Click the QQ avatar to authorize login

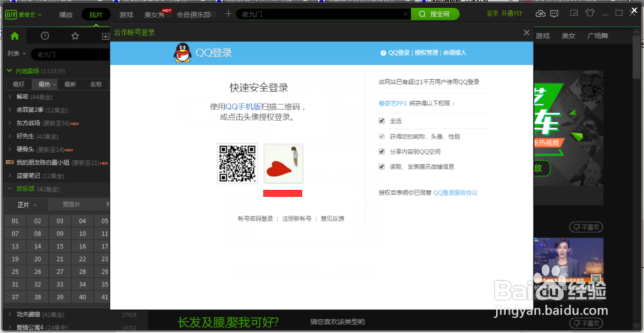tap(283, 164)
